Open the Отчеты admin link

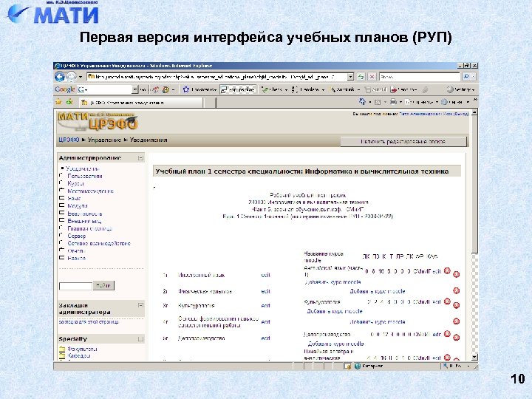point(76,250)
